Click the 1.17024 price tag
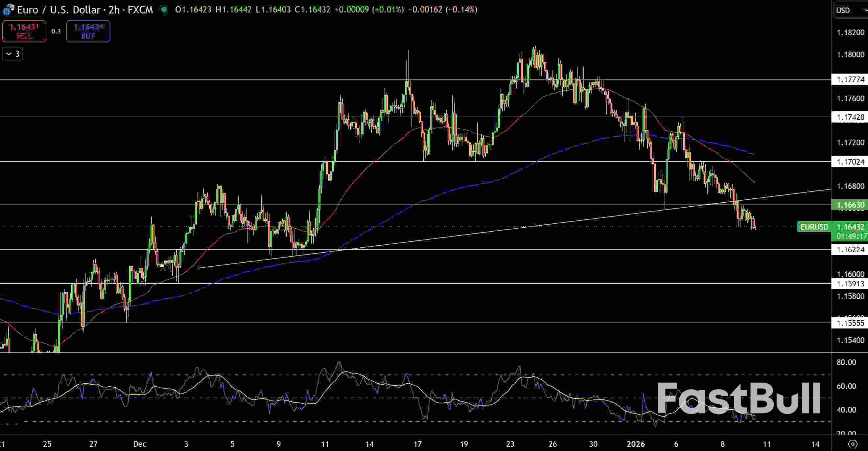This screenshot has height=451, width=868. 851,162
